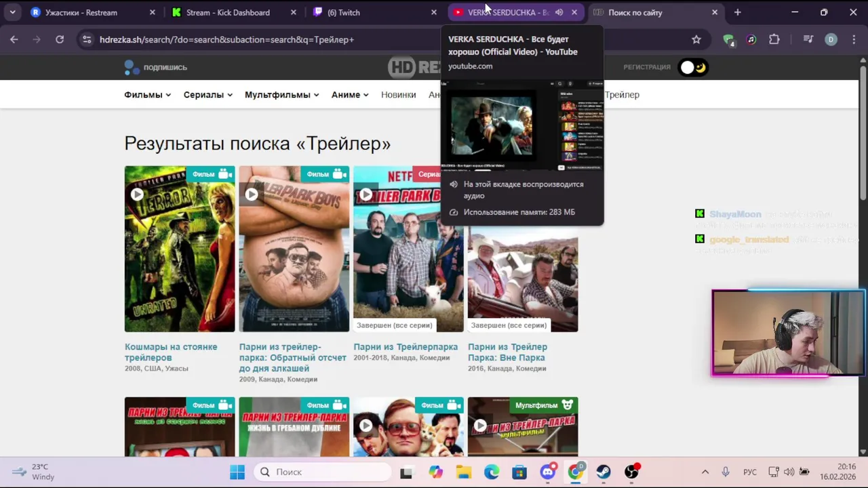The width and height of the screenshot is (868, 488).
Task: Play the Кошмары на стоянке трейлеров poster
Action: click(137, 195)
